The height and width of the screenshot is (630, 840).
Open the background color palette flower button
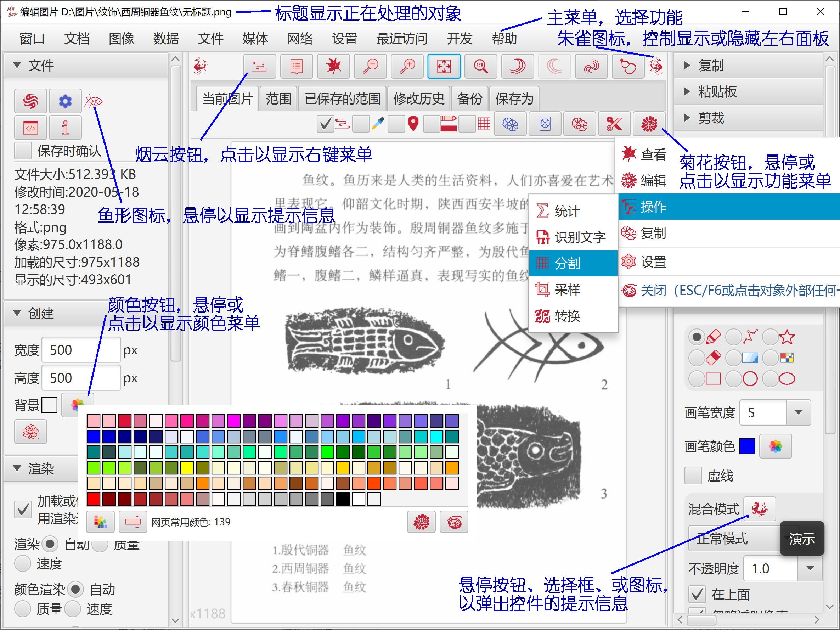(78, 405)
